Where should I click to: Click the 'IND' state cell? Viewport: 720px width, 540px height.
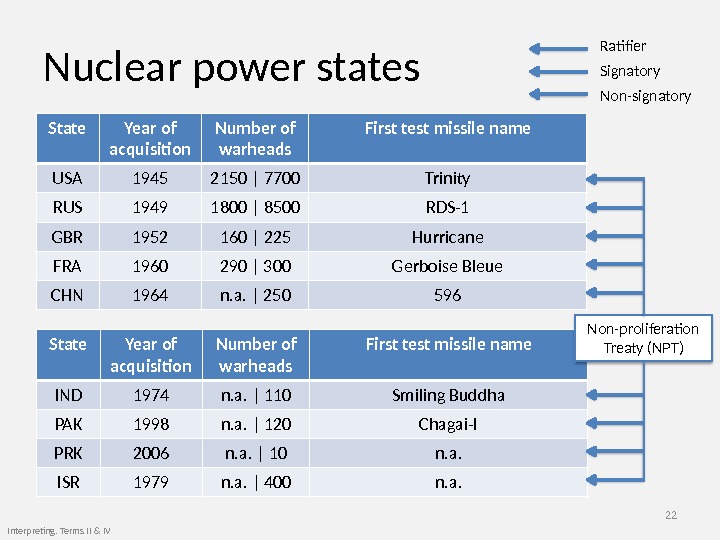(x=68, y=395)
